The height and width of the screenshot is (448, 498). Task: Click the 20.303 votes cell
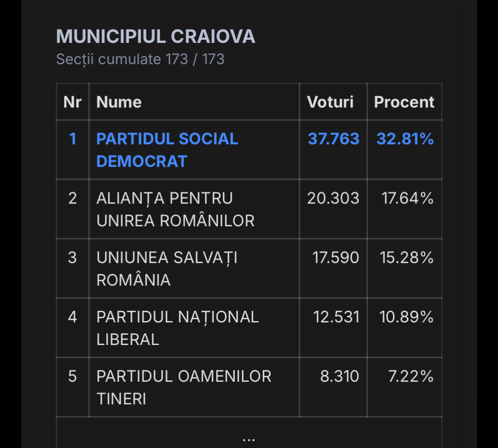point(333,199)
